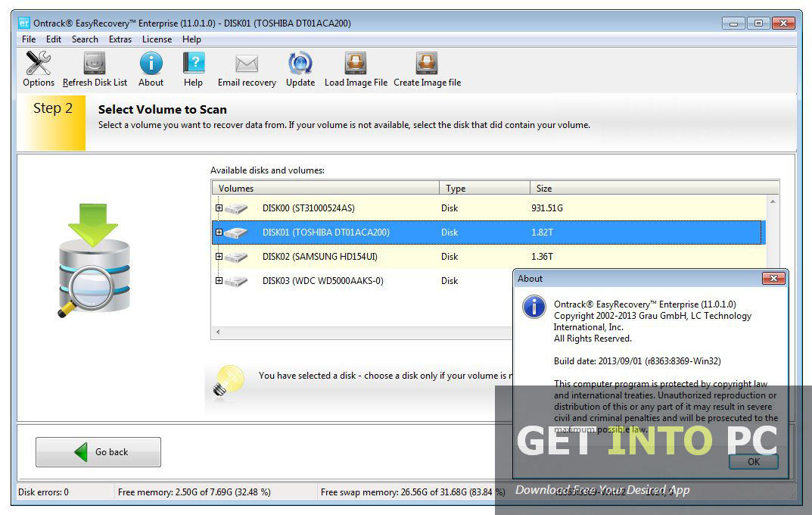Click the Update globe icon
The height and width of the screenshot is (515, 812).
pos(300,63)
